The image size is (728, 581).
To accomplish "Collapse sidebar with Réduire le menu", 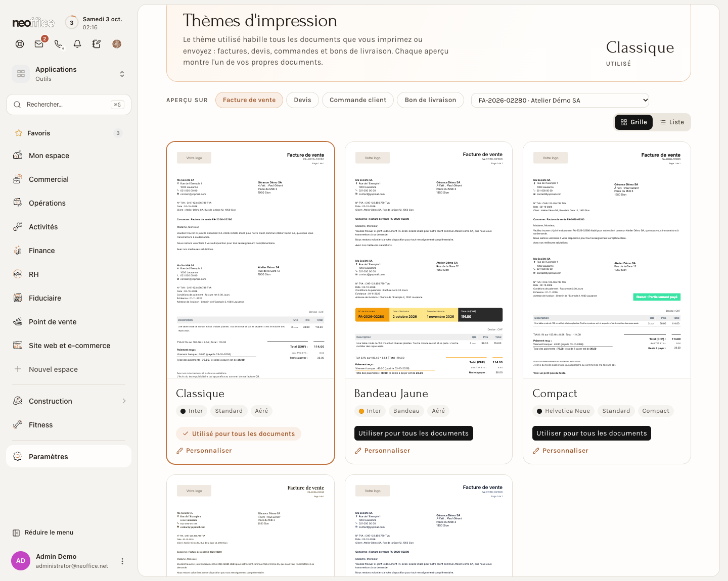I will pos(43,532).
